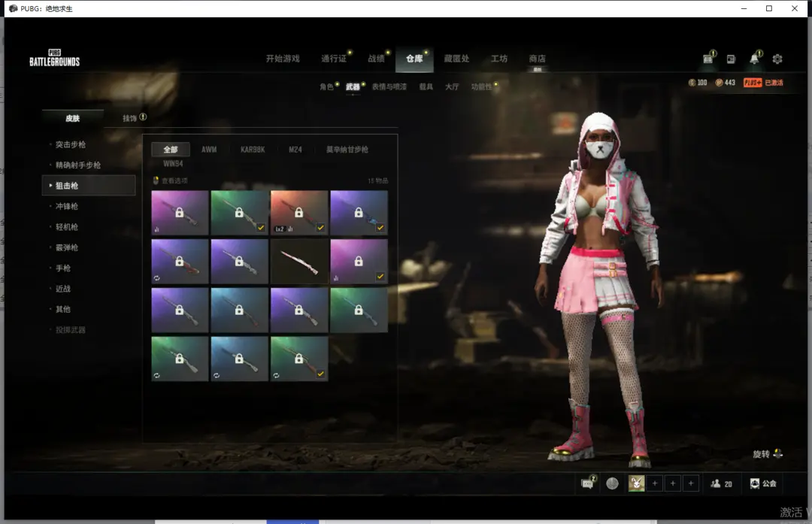Add teammate in empty slot beside rabbit avatar
Screen dimensions: 812x524
[655, 483]
